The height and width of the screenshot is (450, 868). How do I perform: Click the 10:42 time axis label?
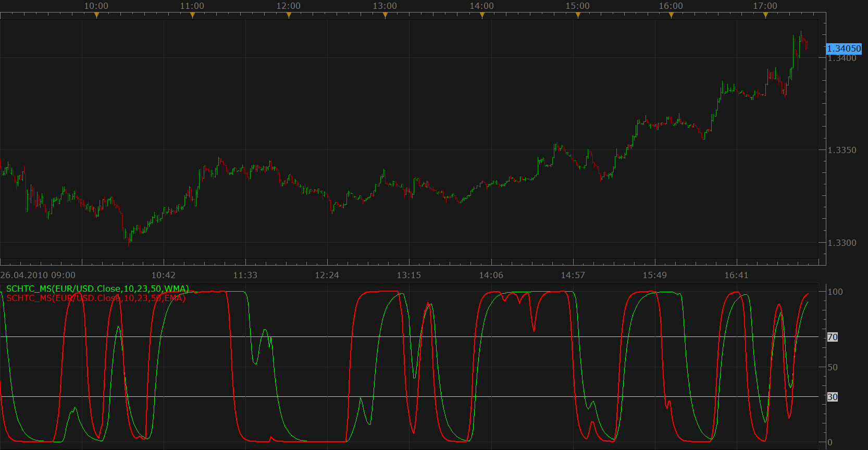point(164,275)
